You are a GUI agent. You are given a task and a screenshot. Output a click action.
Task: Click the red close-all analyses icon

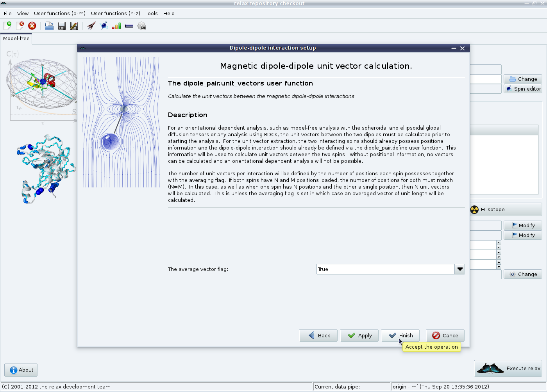[x=32, y=26]
